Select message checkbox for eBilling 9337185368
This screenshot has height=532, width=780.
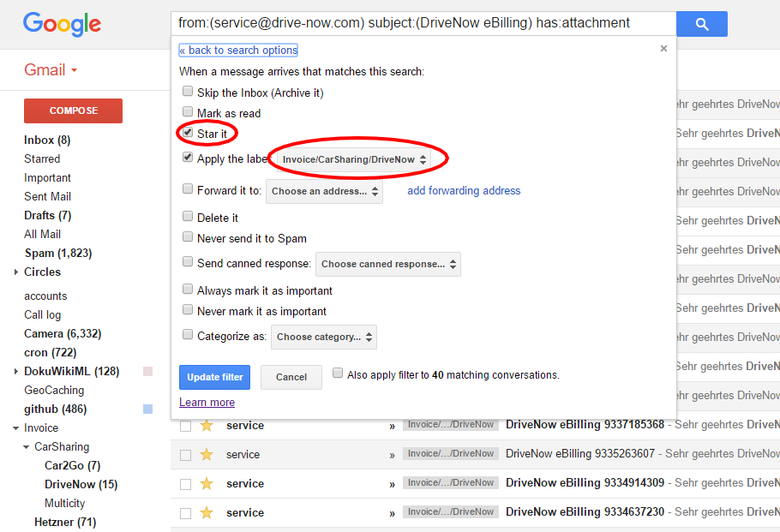click(185, 426)
